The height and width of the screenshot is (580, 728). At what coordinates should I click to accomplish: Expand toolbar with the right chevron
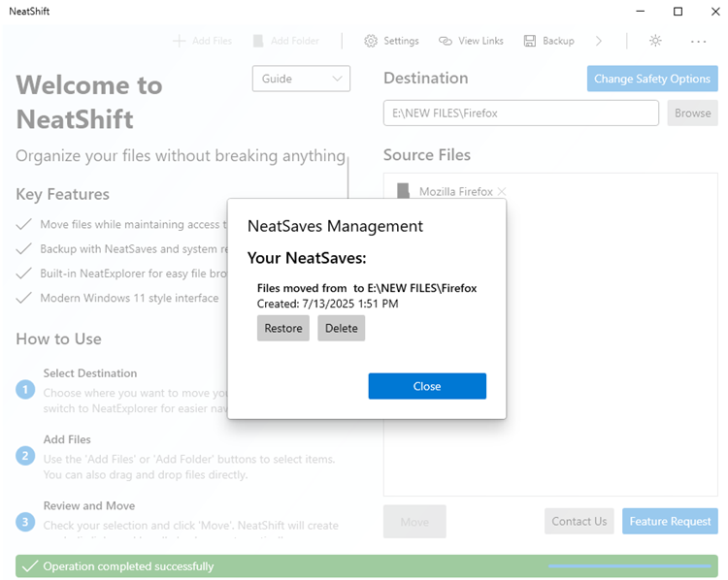pos(599,41)
